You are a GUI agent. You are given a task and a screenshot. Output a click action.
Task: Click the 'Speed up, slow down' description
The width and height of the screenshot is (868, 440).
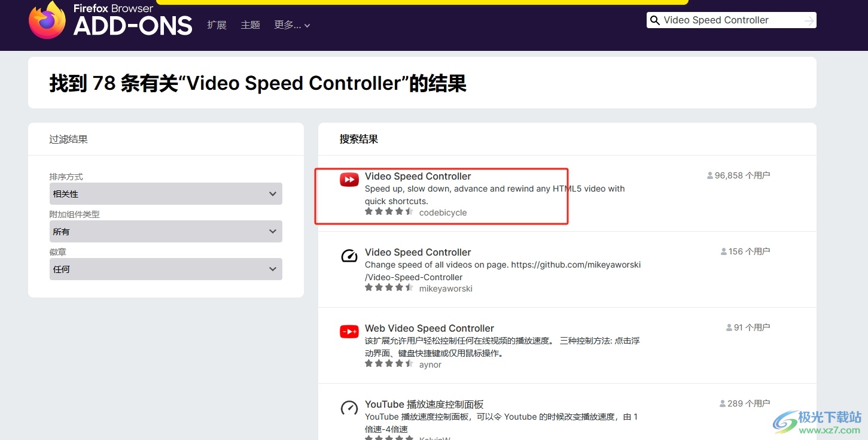[x=495, y=195]
